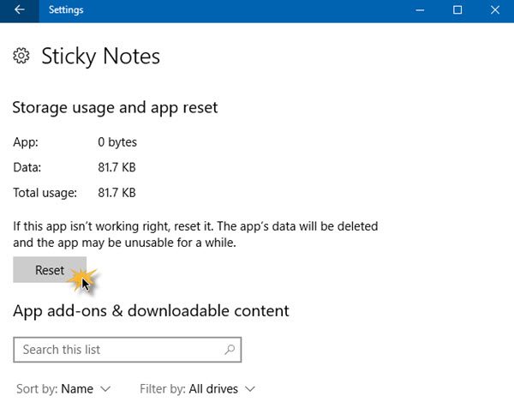Select the "App:" storage label
The width and height of the screenshot is (514, 420).
tap(26, 142)
